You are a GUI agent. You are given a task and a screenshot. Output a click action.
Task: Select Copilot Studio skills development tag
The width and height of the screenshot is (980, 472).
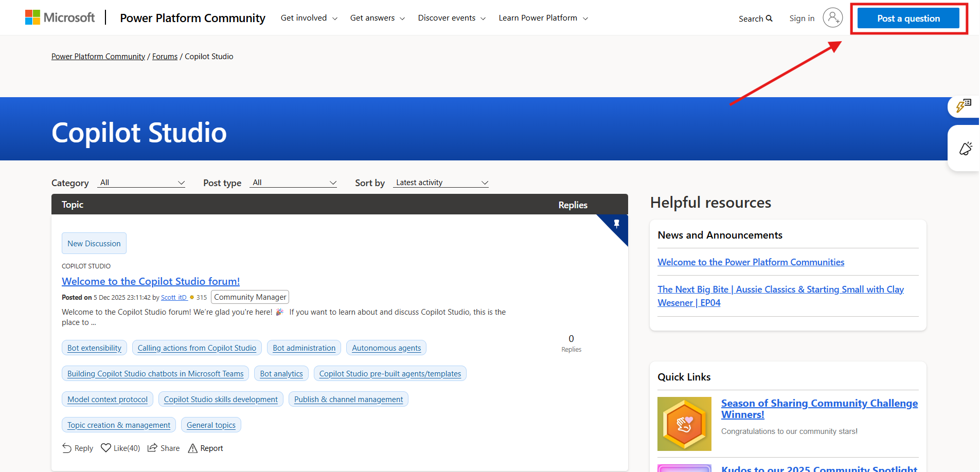click(x=221, y=400)
